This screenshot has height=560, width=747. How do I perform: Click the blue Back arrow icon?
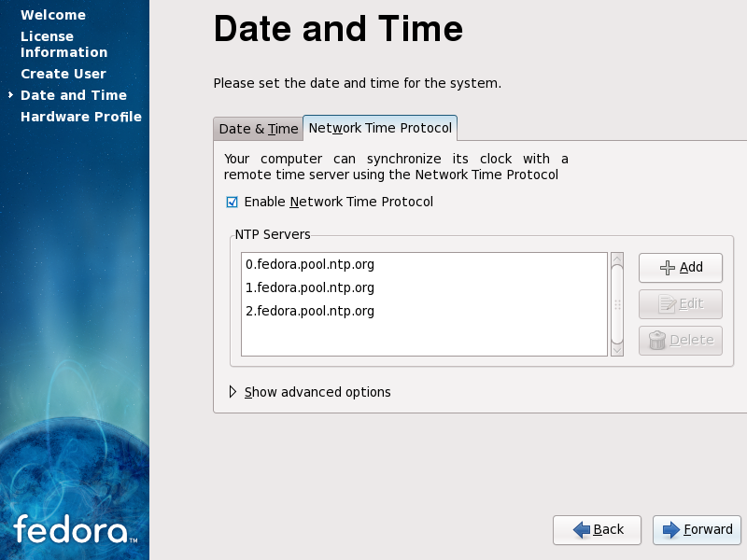click(582, 529)
